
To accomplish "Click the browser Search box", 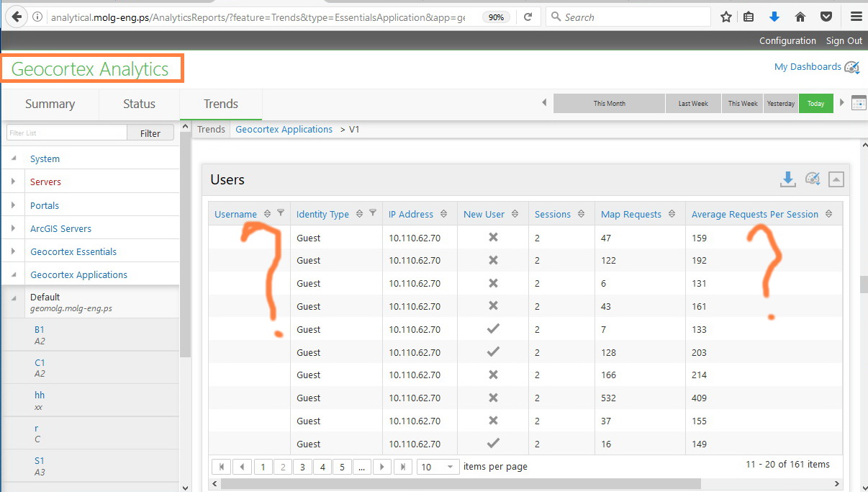I will (628, 17).
